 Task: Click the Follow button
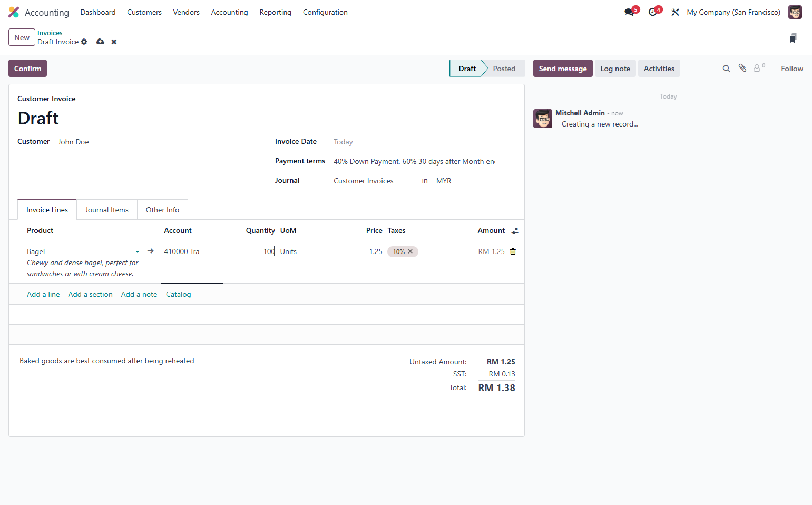(792, 69)
